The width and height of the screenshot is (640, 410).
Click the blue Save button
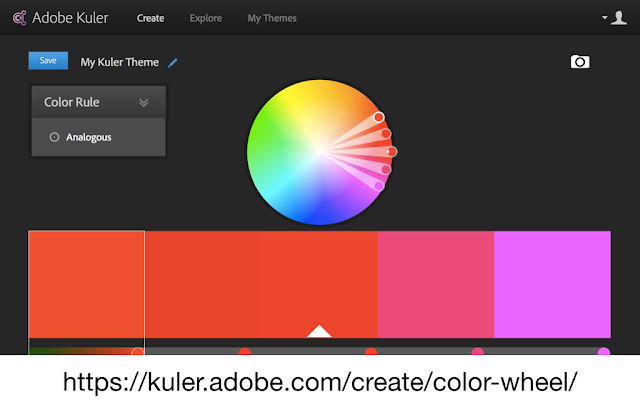(48, 61)
